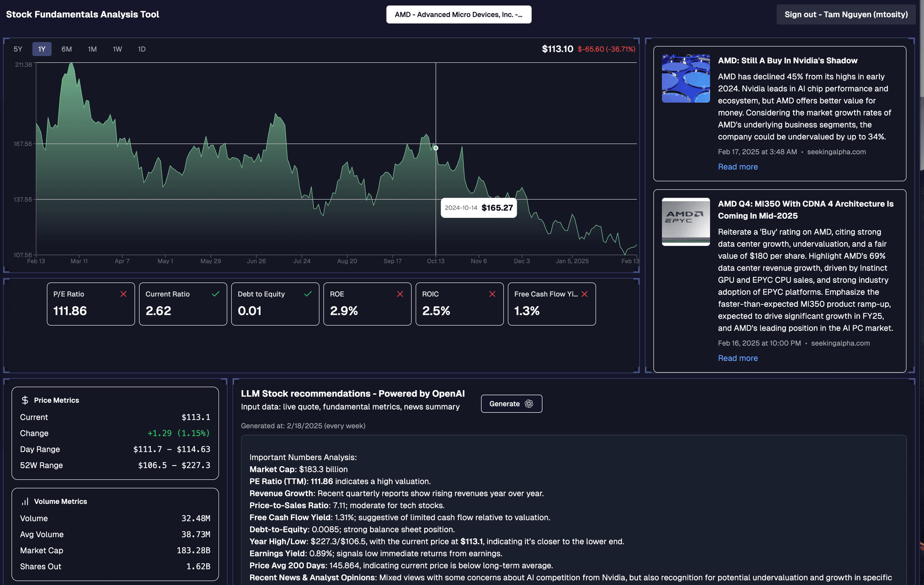
Task: Click the Change value +1.29 (1.15%)
Action: coord(179,433)
